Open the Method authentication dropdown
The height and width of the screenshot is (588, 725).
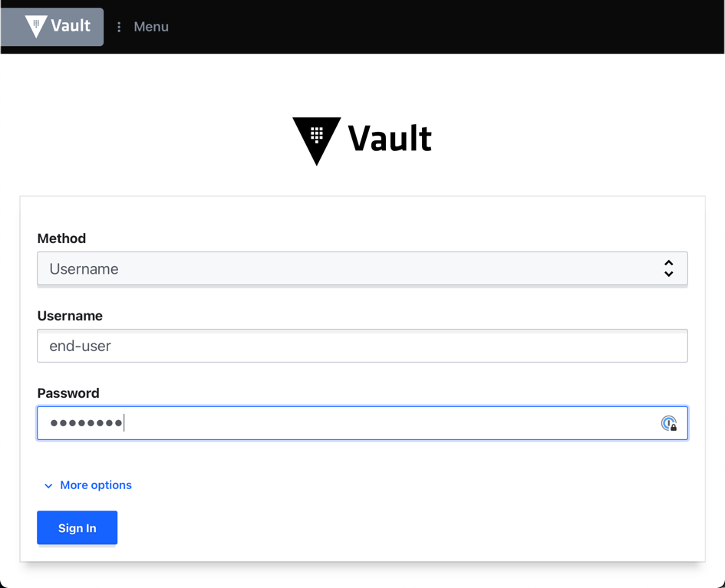click(362, 268)
